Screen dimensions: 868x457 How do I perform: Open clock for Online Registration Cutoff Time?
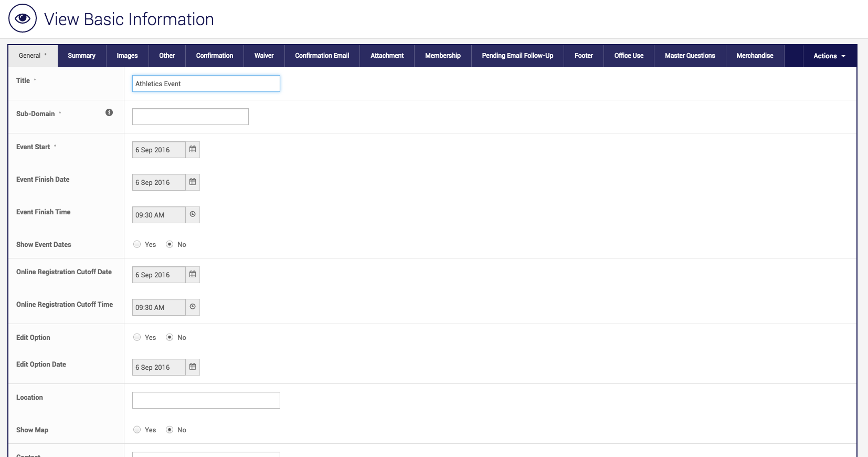193,307
